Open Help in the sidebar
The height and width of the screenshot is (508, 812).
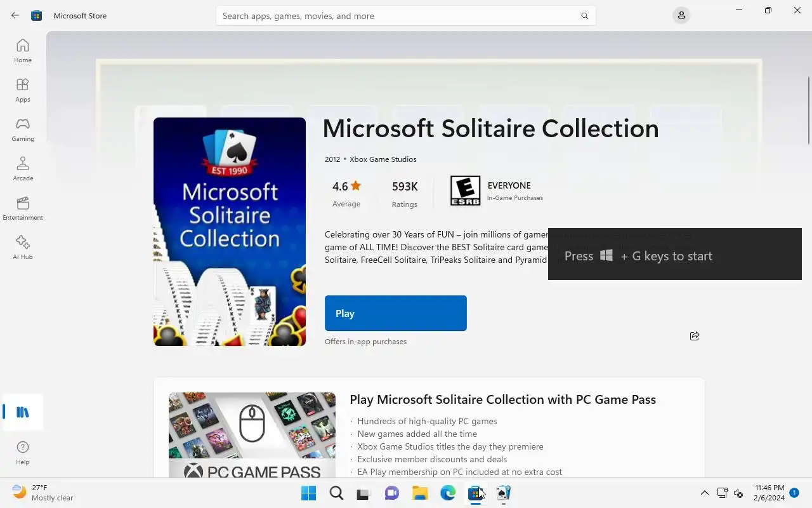tap(23, 453)
